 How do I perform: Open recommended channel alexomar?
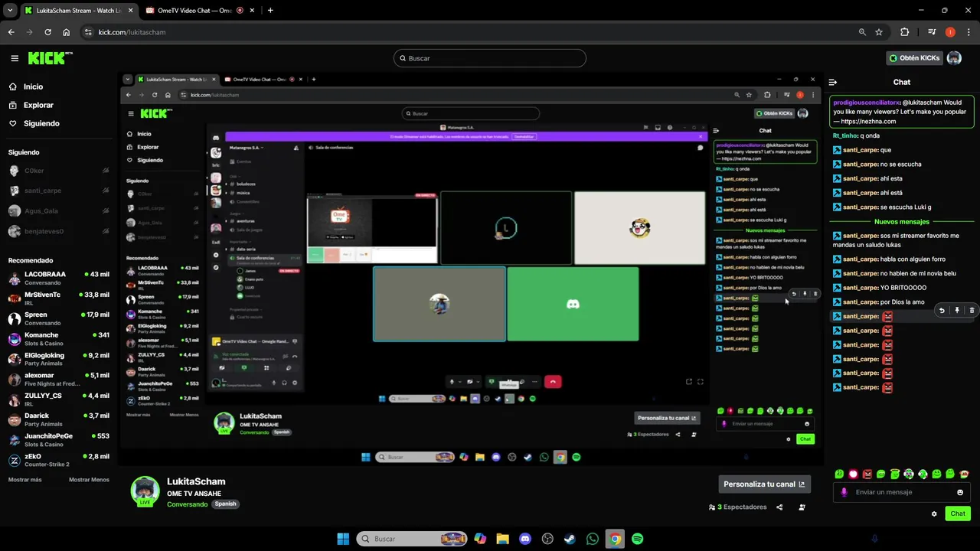(59, 380)
